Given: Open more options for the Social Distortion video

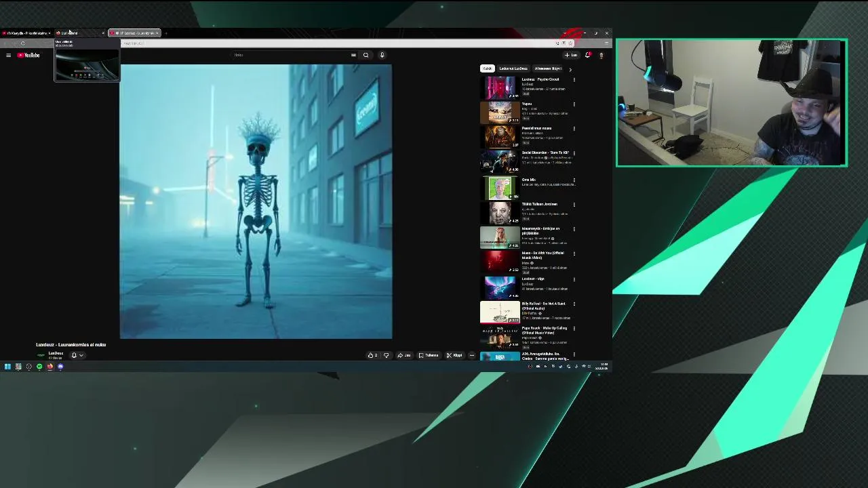Looking at the screenshot, I should pos(574,153).
